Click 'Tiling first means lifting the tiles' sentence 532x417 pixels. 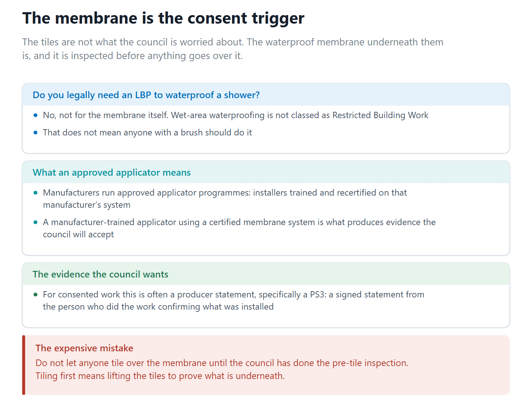click(160, 376)
